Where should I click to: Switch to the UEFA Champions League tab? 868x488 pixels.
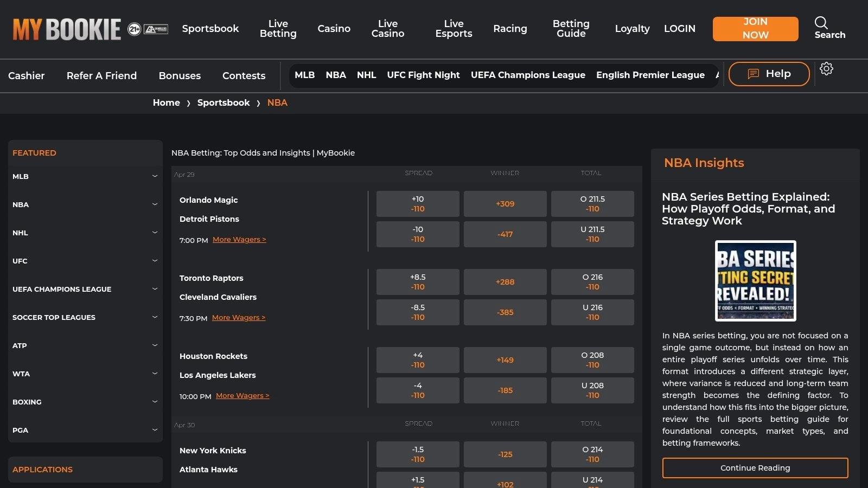click(x=528, y=75)
